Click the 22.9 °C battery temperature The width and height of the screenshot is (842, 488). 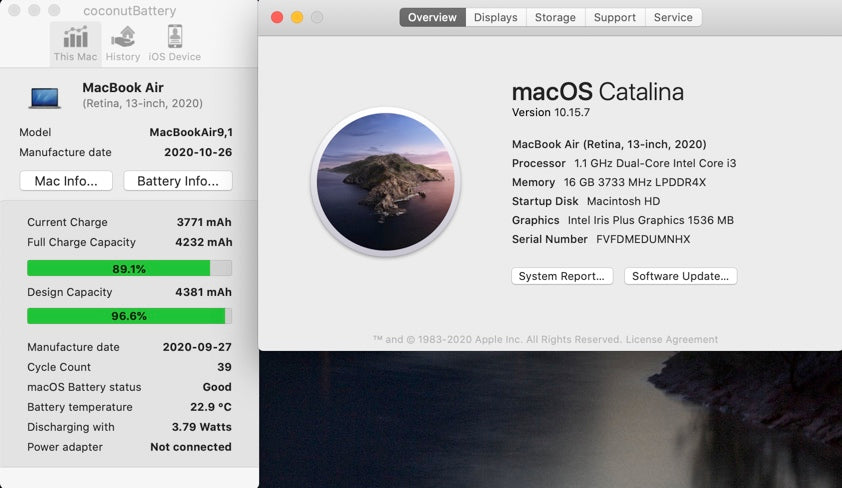(x=210, y=407)
